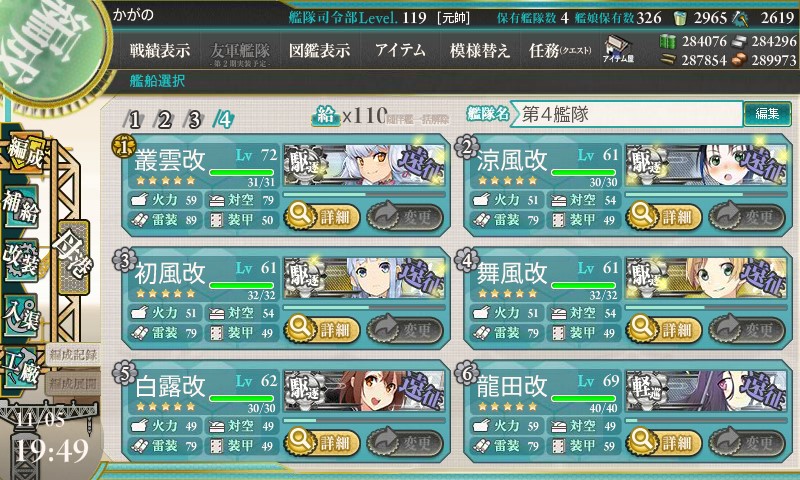Switch to fleet tab 2
The height and width of the screenshot is (480, 800).
coord(164,120)
